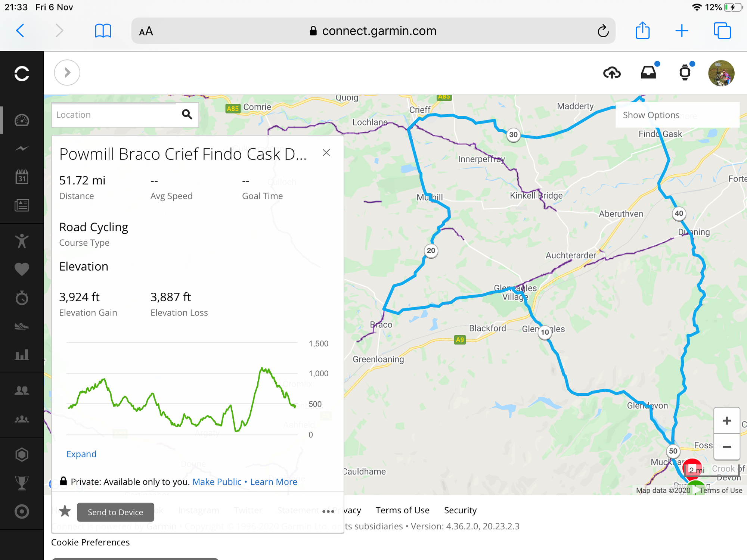Open the Workouts stopwatch icon in sidebar
Screen dimensions: 747x560
pyautogui.click(x=22, y=298)
